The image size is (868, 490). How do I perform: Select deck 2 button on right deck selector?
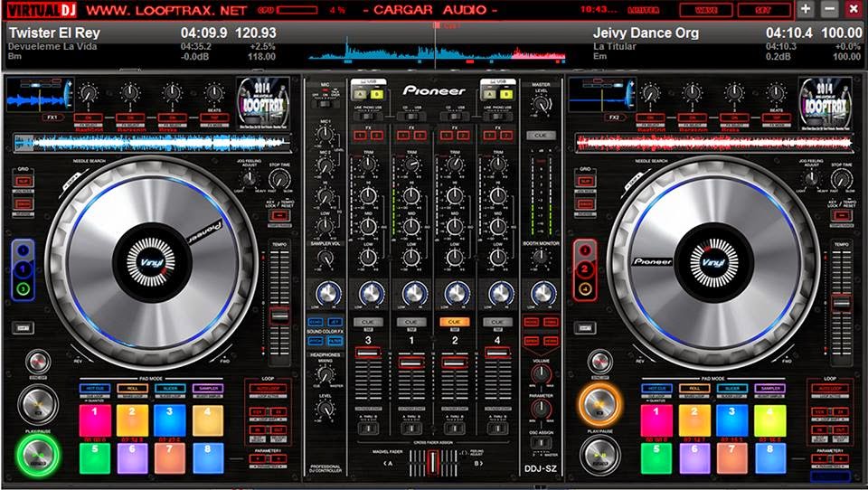585,269
